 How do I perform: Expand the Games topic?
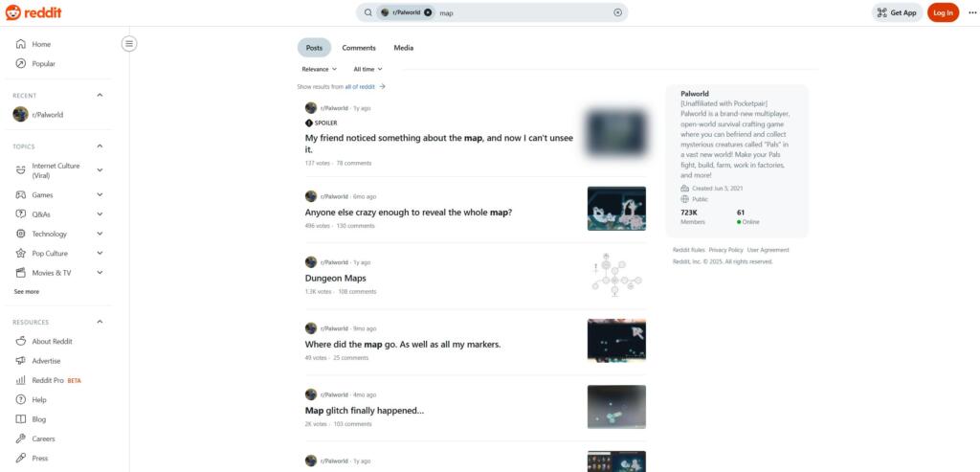[x=100, y=195]
